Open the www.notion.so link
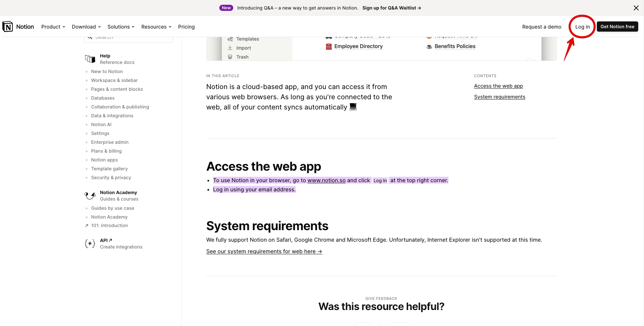The height and width of the screenshot is (326, 644). pos(326,180)
